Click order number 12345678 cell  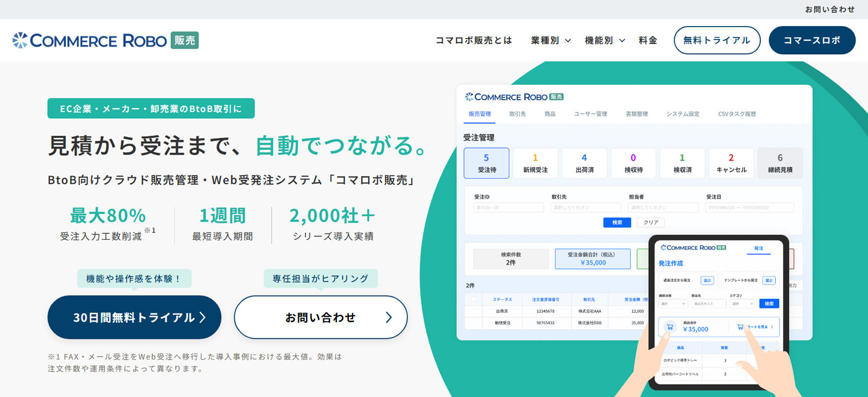545,311
